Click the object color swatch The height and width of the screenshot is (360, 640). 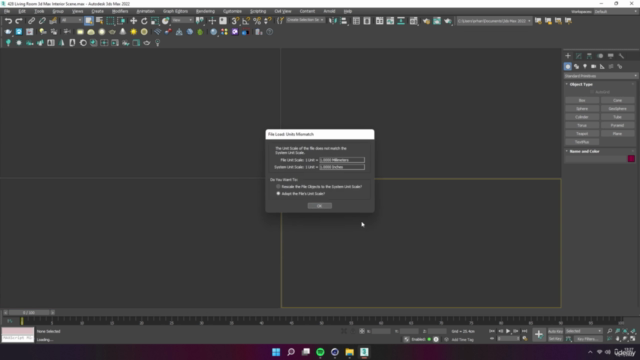[x=631, y=158]
